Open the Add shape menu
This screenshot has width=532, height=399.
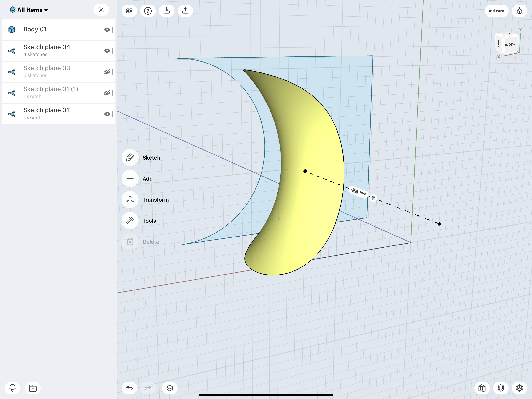click(130, 179)
